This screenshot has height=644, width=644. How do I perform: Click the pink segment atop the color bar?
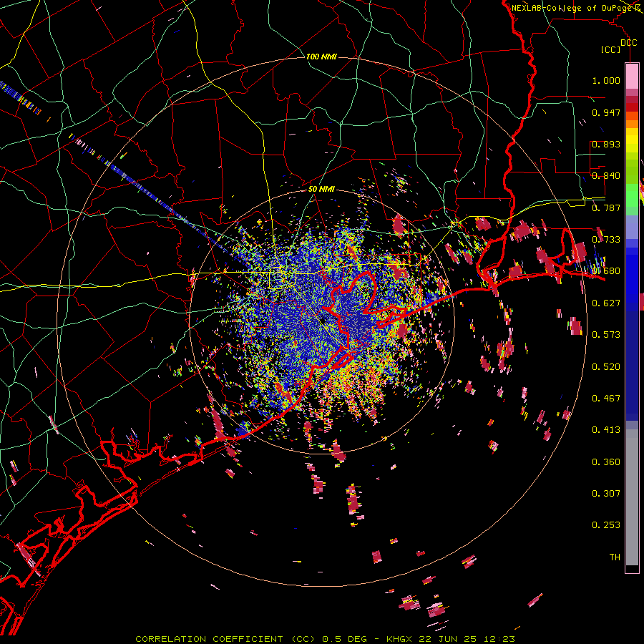632,76
